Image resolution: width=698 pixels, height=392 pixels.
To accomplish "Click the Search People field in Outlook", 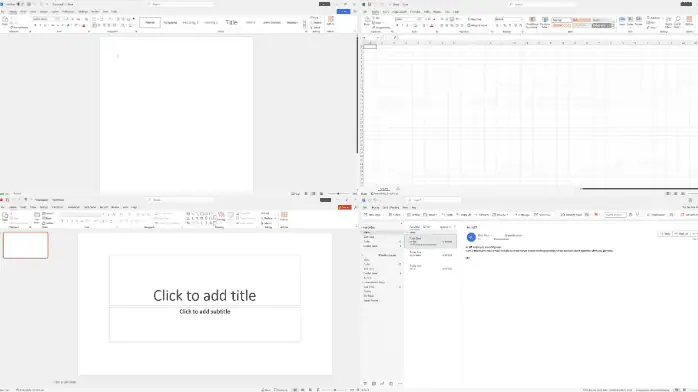I will click(x=615, y=215).
